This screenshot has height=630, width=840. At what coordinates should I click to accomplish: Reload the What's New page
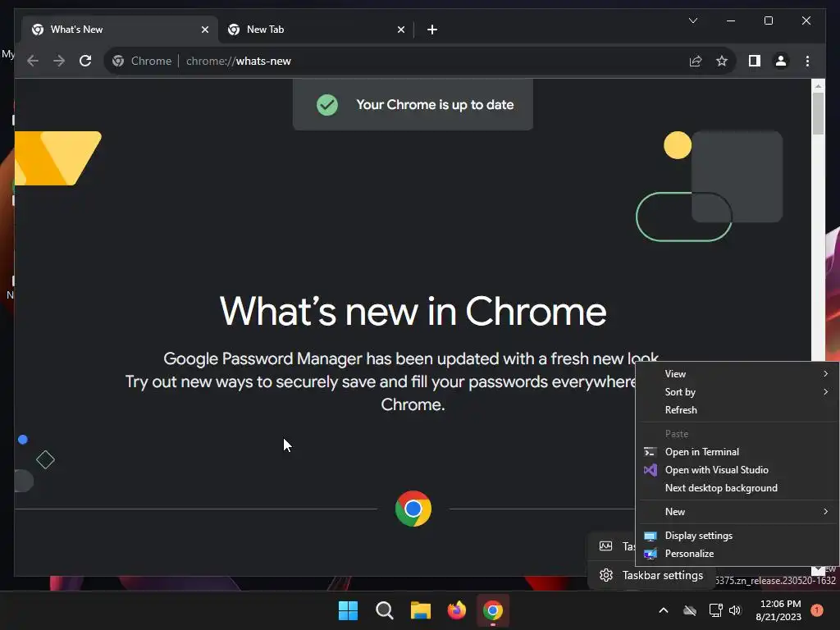tap(85, 61)
